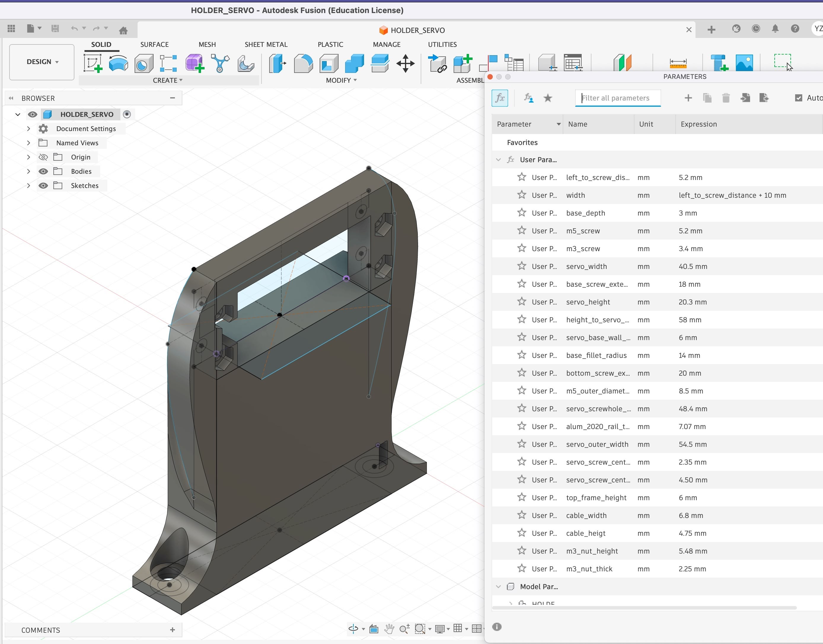Click the Create Sketch tool icon
This screenshot has width=823, height=644.
(93, 63)
